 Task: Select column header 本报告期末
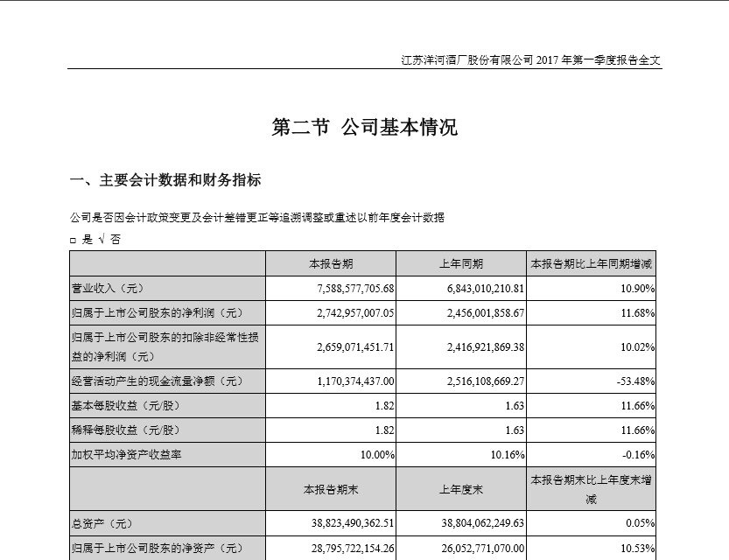pos(331,490)
